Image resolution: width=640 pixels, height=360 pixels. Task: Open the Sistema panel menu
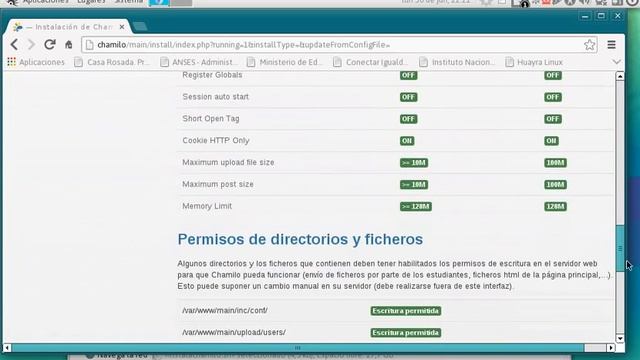[x=129, y=2]
